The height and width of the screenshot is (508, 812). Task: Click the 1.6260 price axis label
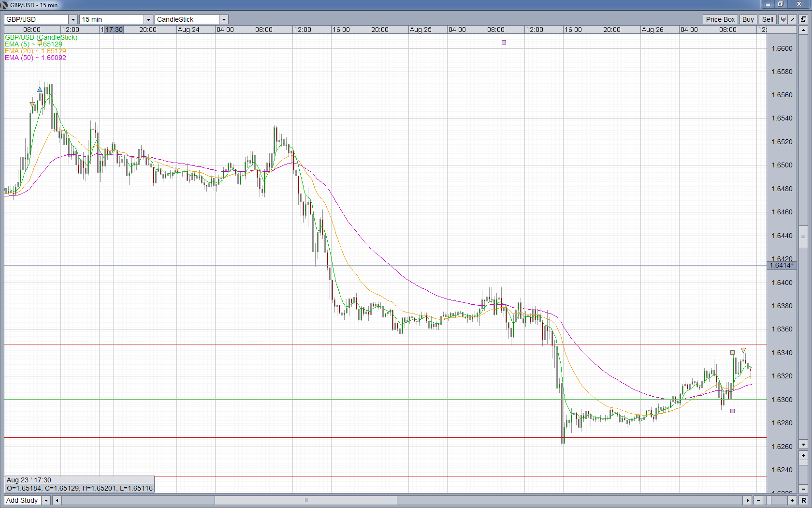pyautogui.click(x=782, y=447)
